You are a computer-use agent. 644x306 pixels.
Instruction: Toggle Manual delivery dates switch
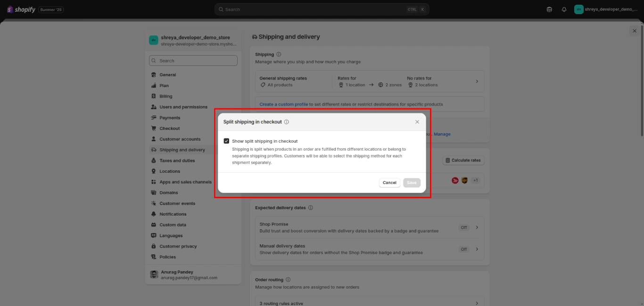tap(464, 249)
